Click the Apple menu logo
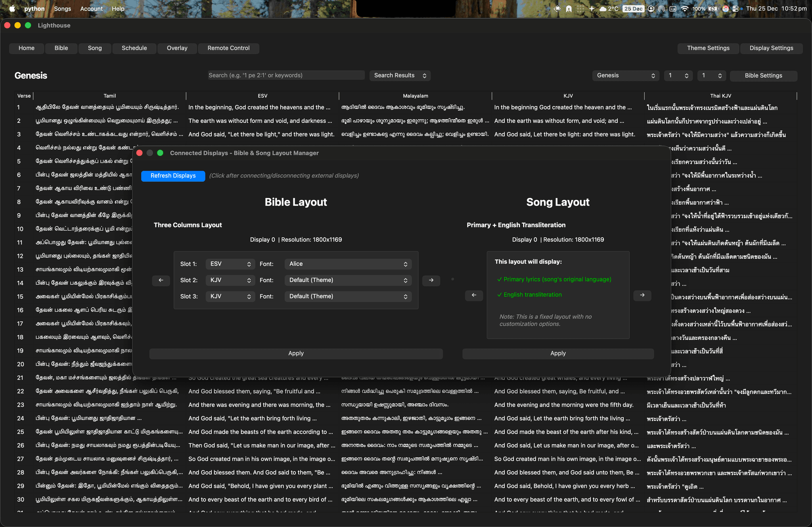The height and width of the screenshot is (527, 812). pos(12,9)
